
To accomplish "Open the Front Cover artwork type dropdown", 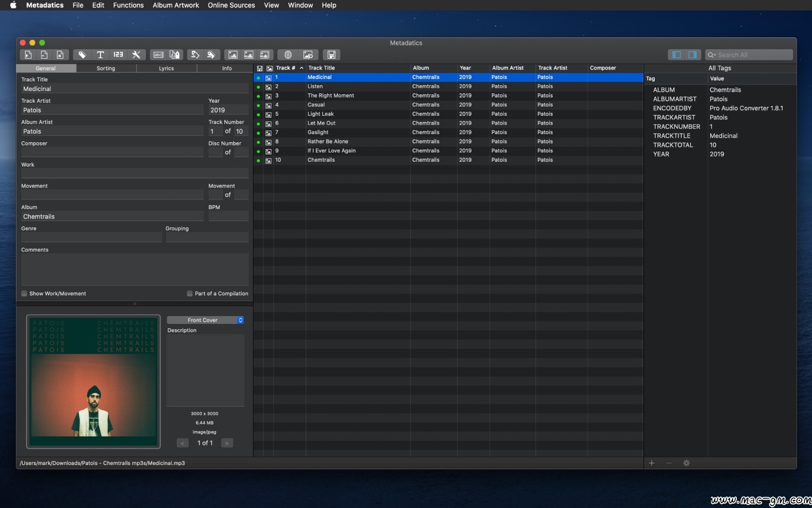I will [x=205, y=320].
